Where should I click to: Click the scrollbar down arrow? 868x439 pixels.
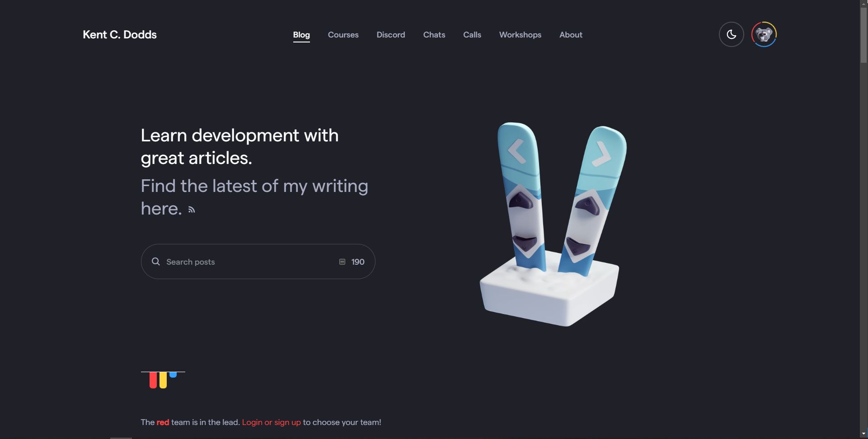[x=863, y=434]
